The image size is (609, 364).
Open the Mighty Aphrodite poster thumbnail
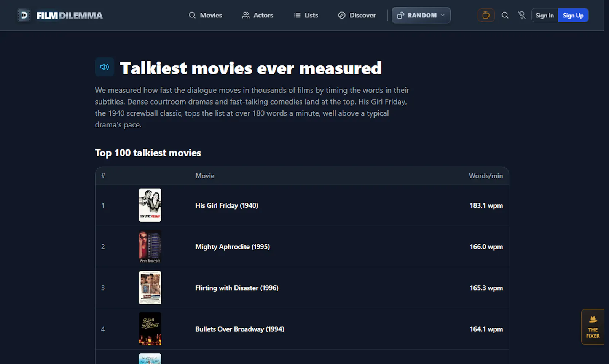tap(150, 246)
